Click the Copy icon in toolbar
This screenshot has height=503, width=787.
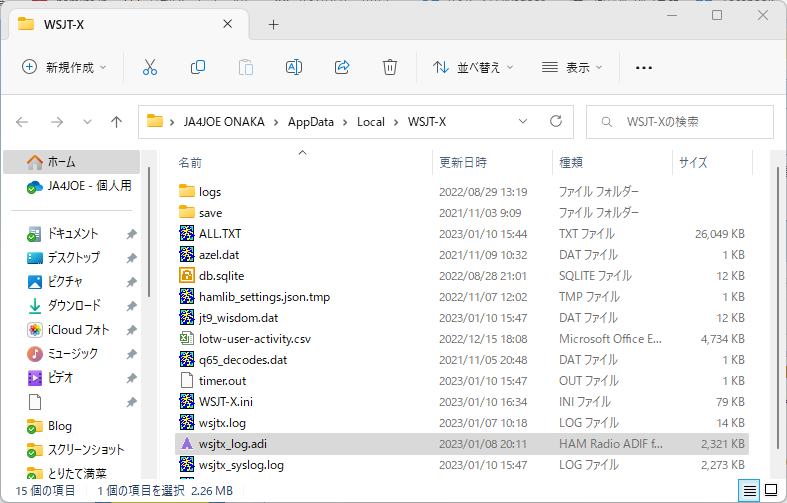click(198, 67)
